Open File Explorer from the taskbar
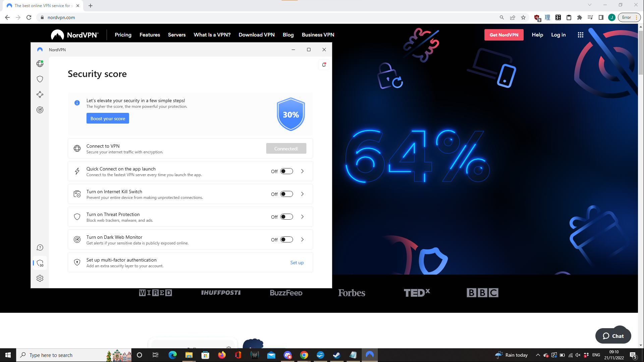Screen dimensions: 644x362 [189, 355]
